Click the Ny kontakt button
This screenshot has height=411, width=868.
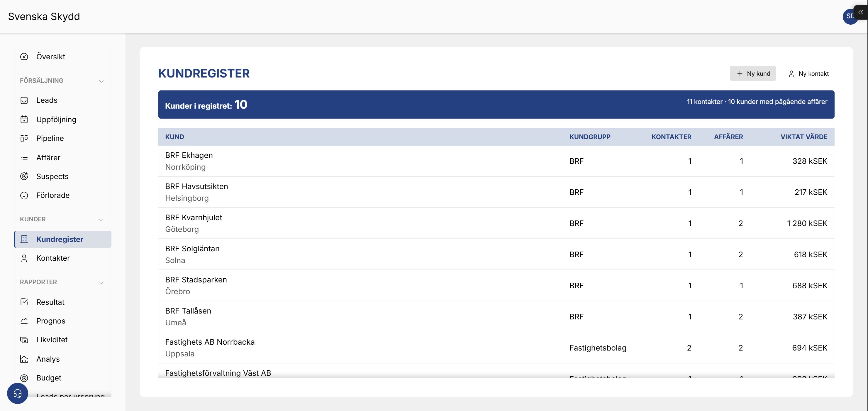[808, 74]
